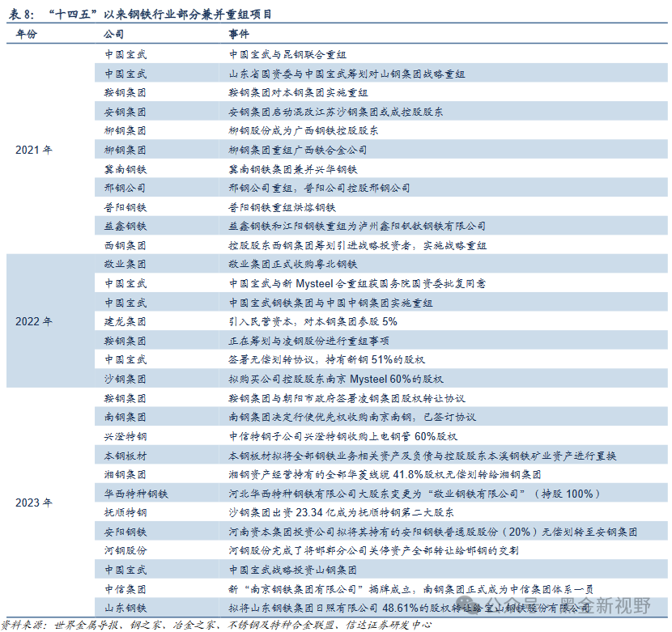Select the "安阳钢铁" company cell

125,532
